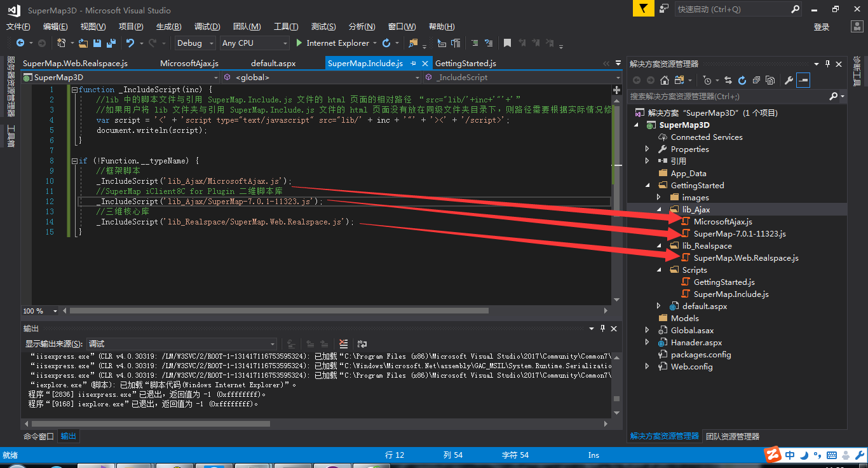Switch to the default.aspx tab

click(273, 64)
